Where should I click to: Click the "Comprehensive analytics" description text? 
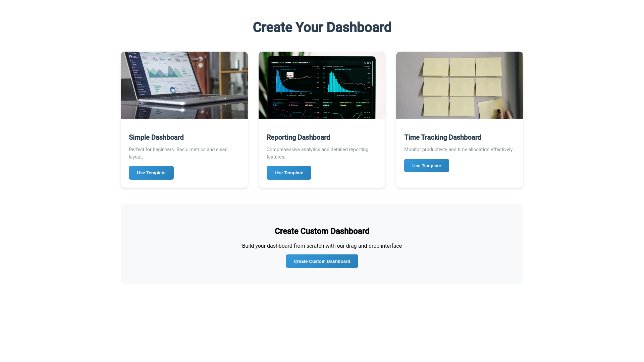pyautogui.click(x=317, y=153)
